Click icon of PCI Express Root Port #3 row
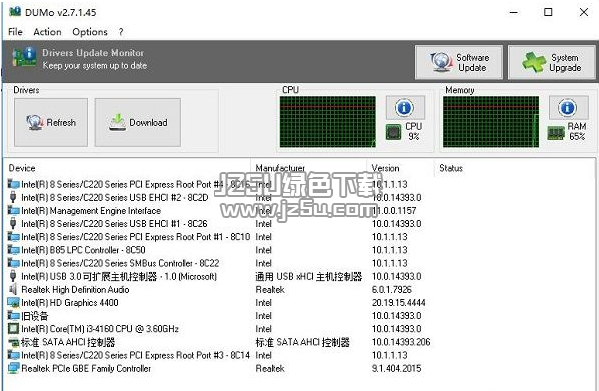 pyautogui.click(x=13, y=355)
